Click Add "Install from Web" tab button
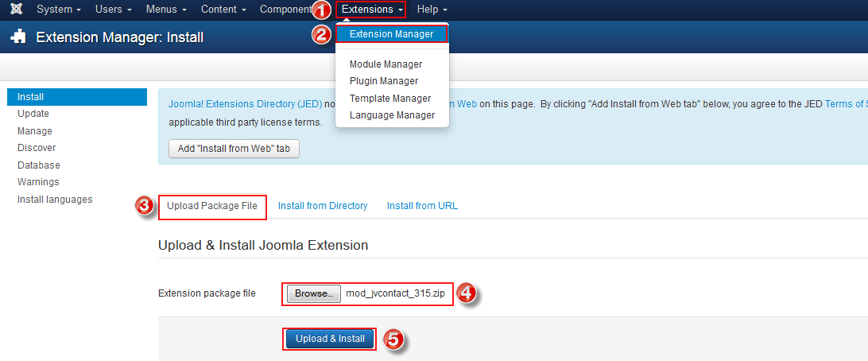868x361 pixels. pos(234,149)
